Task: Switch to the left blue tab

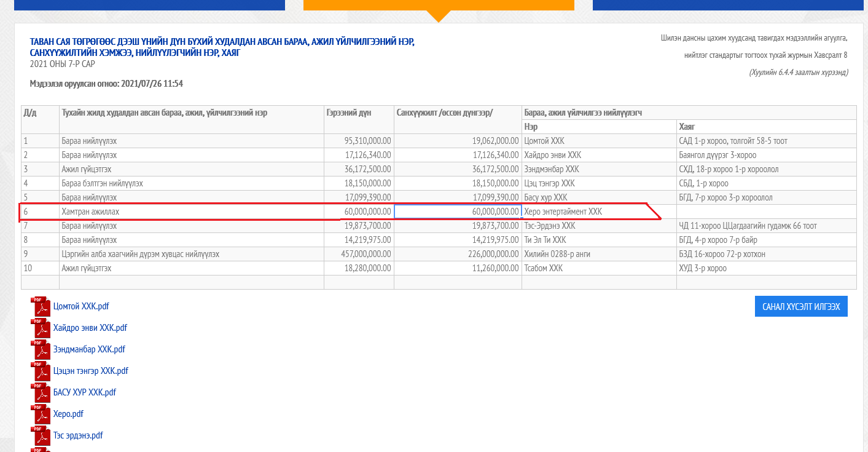Action: pos(149,5)
